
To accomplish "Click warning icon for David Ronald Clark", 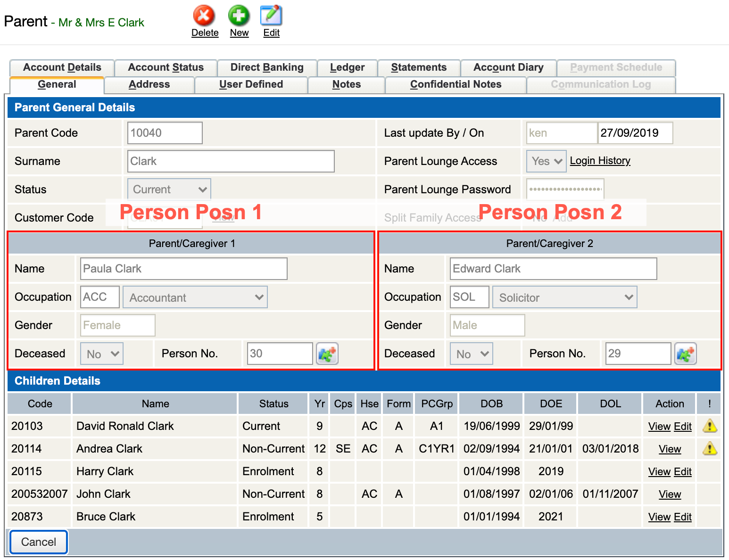I will click(x=710, y=426).
